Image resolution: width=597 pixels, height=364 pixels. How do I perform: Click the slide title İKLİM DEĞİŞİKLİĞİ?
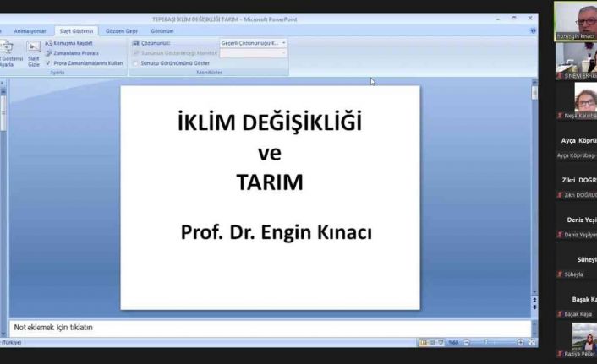point(270,122)
